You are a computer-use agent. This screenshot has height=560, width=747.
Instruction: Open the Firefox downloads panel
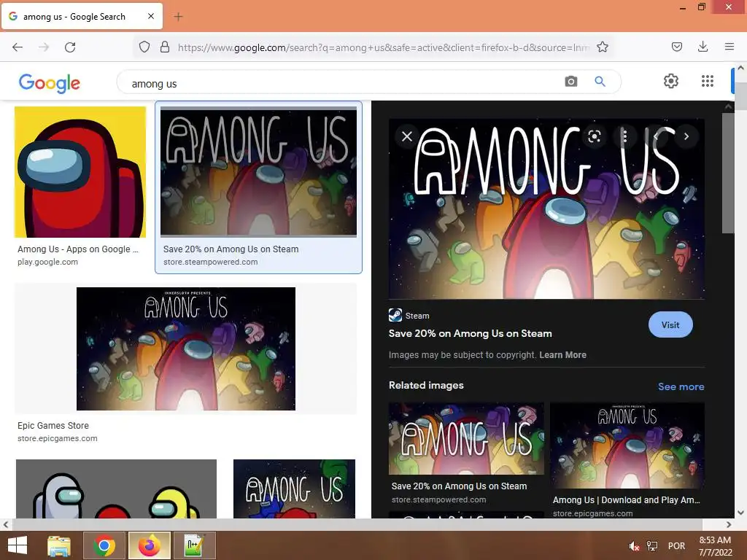[x=703, y=47]
